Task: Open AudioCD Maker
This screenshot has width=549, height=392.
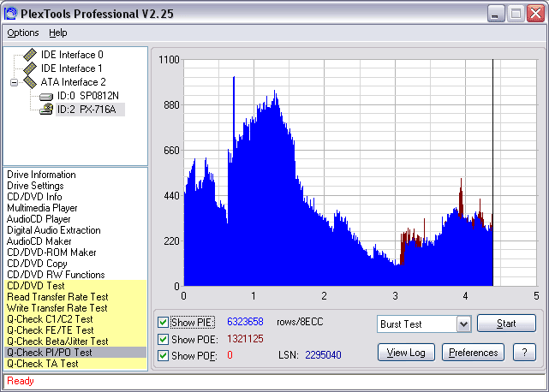Action: coord(39,241)
